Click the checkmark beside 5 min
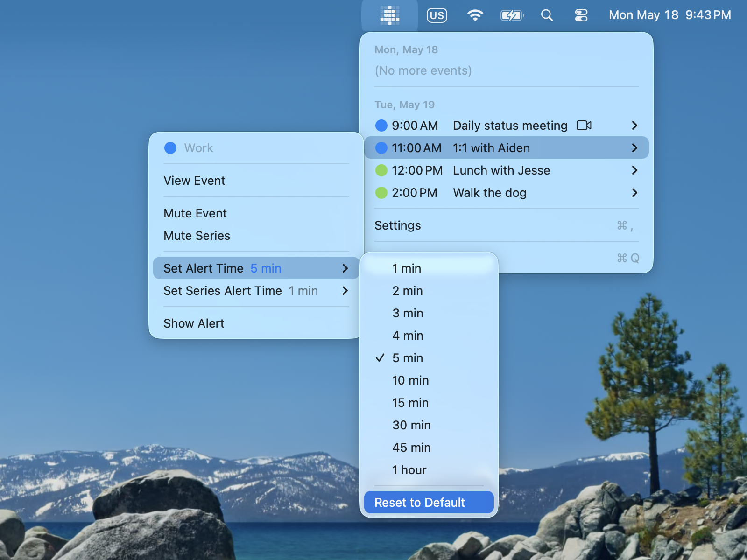747x560 pixels. [x=380, y=358]
